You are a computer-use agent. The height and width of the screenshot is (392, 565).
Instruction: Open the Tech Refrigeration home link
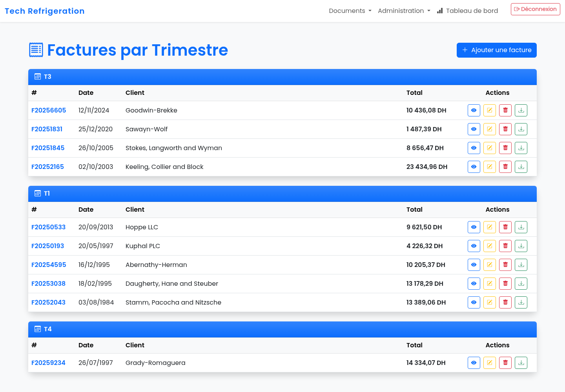(x=45, y=11)
